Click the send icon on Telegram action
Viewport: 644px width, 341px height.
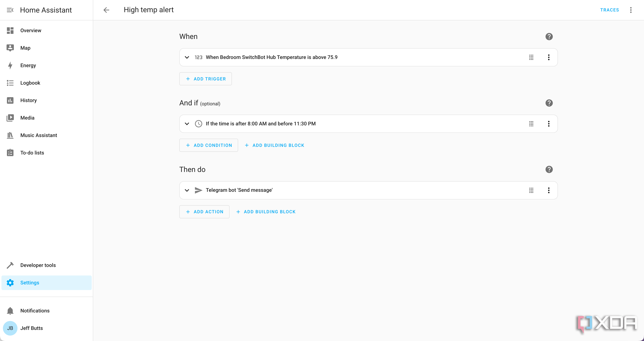click(x=199, y=190)
